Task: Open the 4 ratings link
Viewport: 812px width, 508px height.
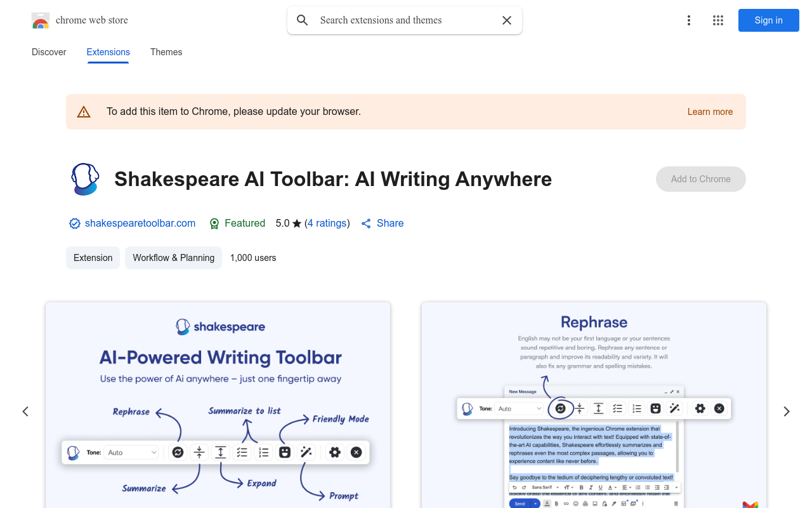Action: pos(327,224)
